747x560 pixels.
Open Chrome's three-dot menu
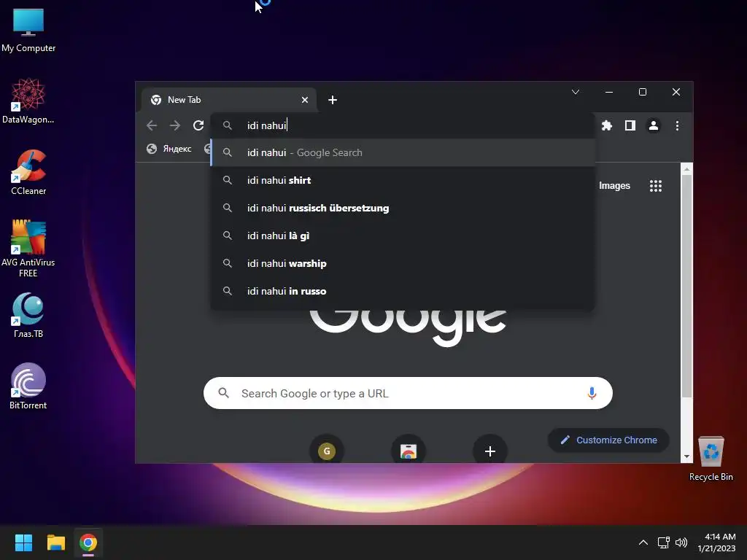[677, 125]
